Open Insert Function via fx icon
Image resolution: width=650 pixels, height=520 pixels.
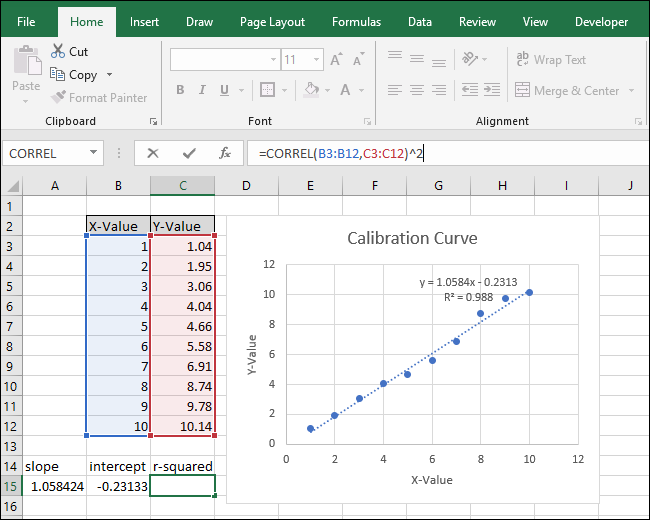225,153
